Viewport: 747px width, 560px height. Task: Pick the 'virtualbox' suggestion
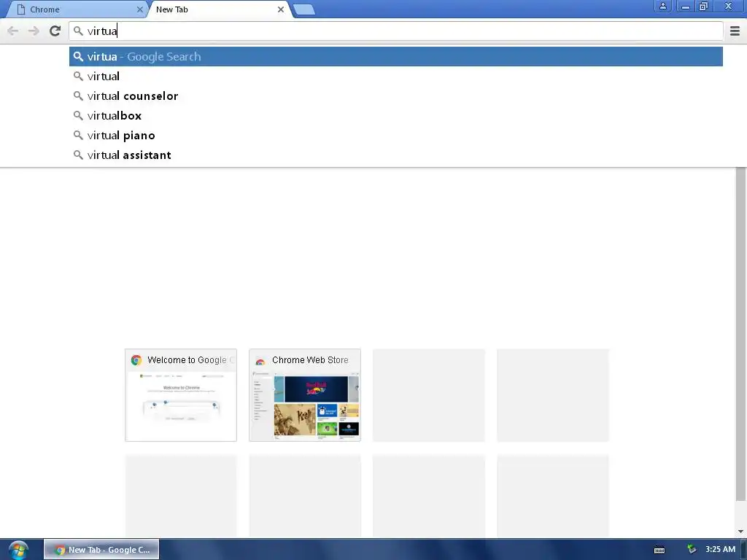(x=396, y=116)
